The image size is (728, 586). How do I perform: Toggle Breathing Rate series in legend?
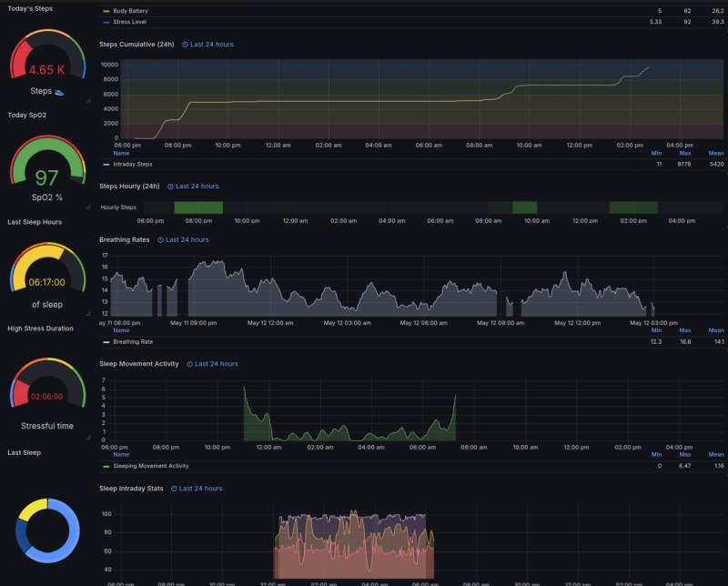coord(133,342)
